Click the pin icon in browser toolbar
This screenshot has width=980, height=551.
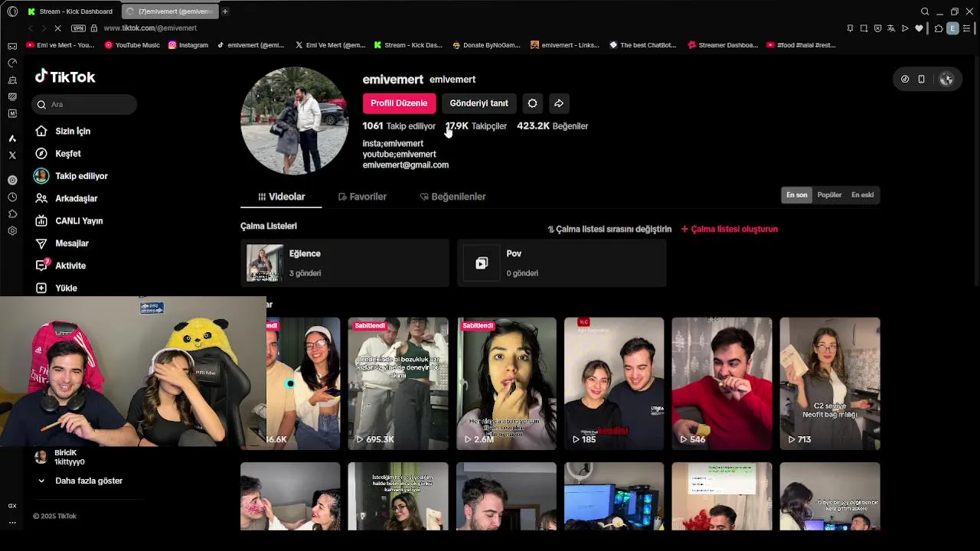coord(850,28)
